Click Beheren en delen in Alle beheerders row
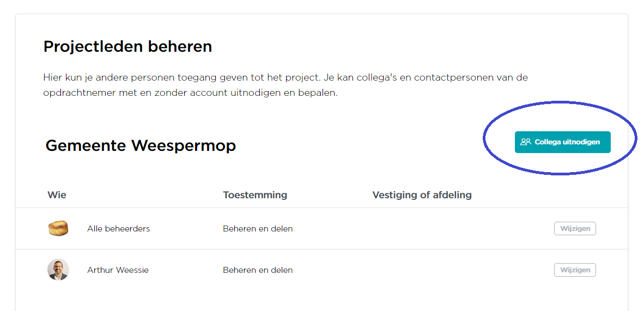 (258, 229)
